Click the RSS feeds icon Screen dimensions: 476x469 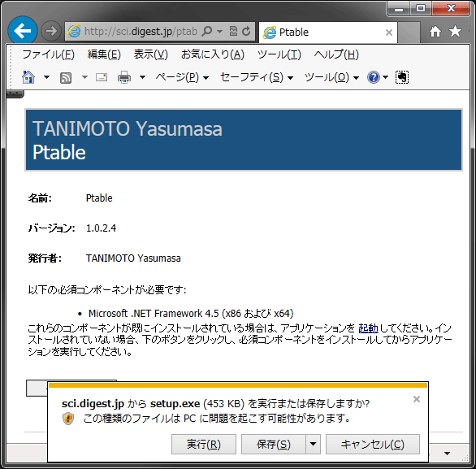pos(66,78)
